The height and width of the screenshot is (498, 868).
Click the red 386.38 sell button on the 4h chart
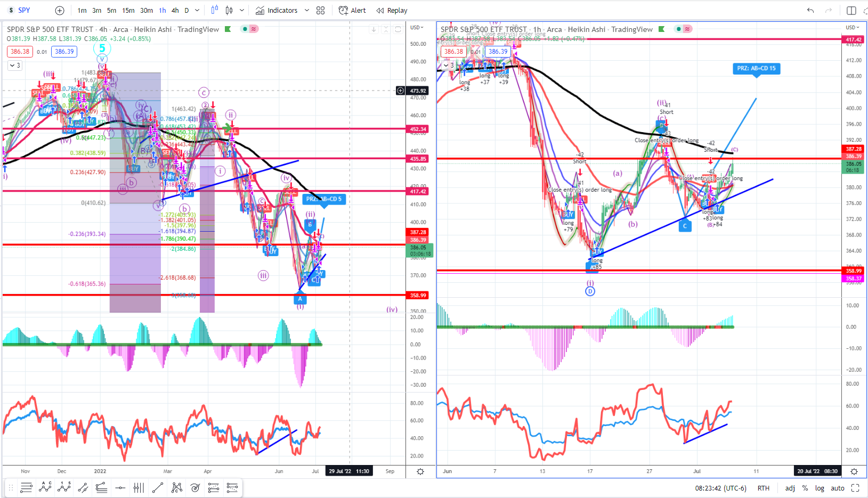(x=20, y=52)
